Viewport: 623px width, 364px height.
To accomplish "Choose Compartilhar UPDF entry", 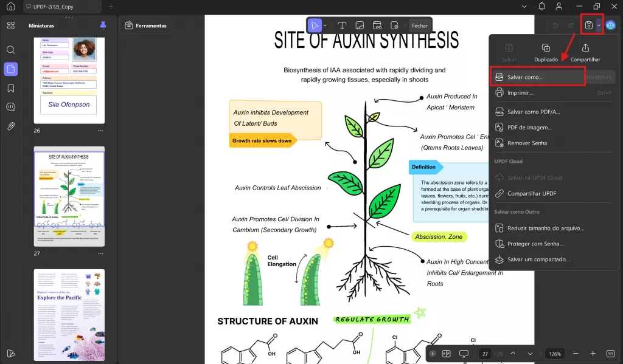I will point(553,193).
